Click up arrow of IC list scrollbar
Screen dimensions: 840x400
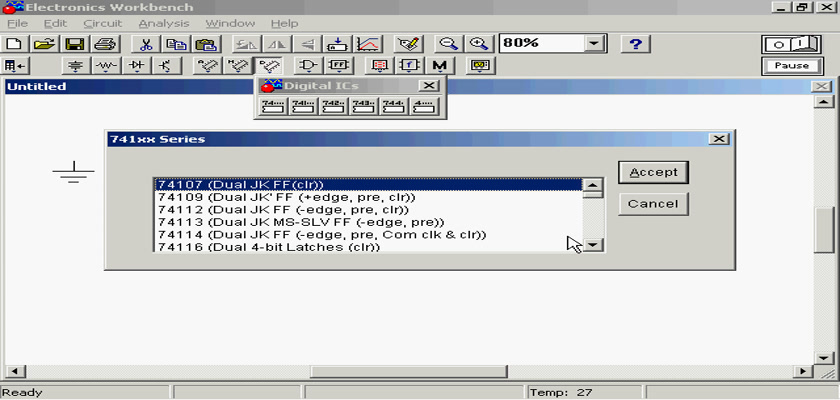click(x=592, y=185)
